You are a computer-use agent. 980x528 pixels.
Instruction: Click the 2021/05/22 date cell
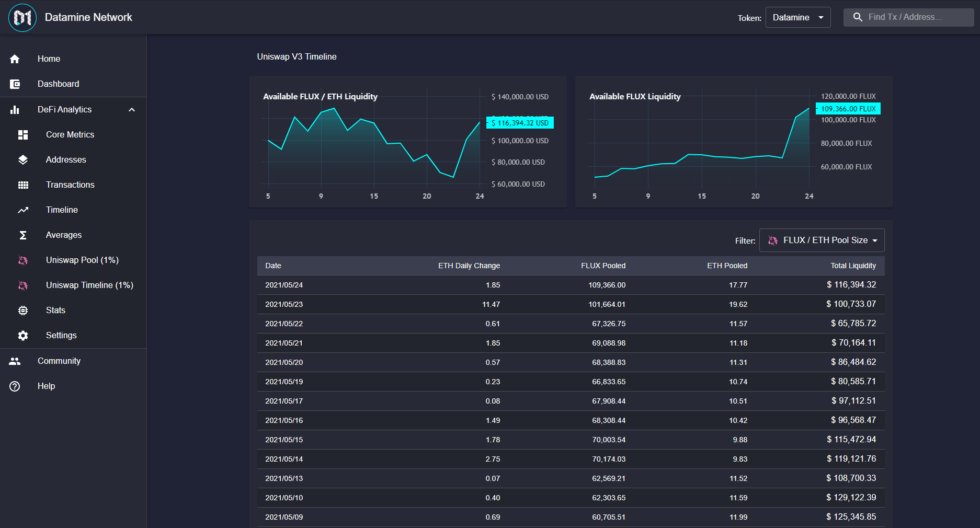click(284, 324)
